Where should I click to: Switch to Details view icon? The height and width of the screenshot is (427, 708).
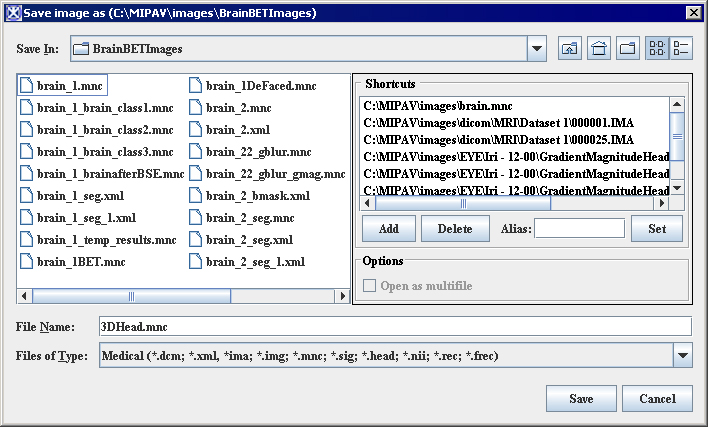[x=681, y=48]
